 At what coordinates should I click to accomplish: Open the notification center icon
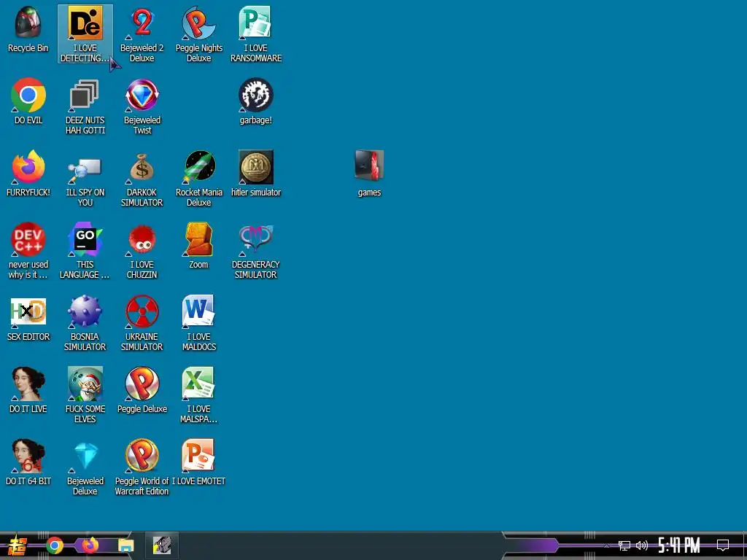(723, 545)
